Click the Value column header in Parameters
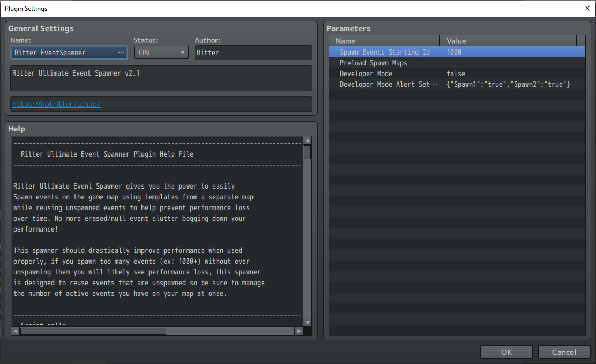596x364 pixels. click(x=508, y=41)
